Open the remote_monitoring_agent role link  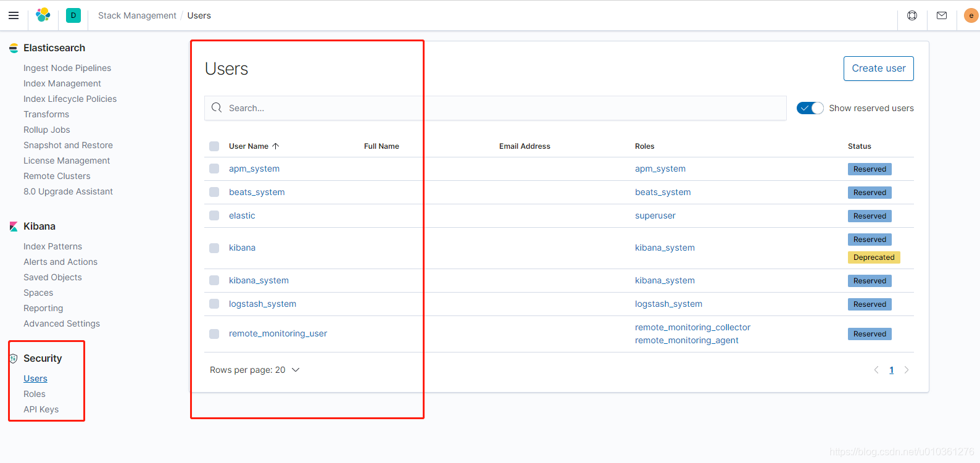687,340
